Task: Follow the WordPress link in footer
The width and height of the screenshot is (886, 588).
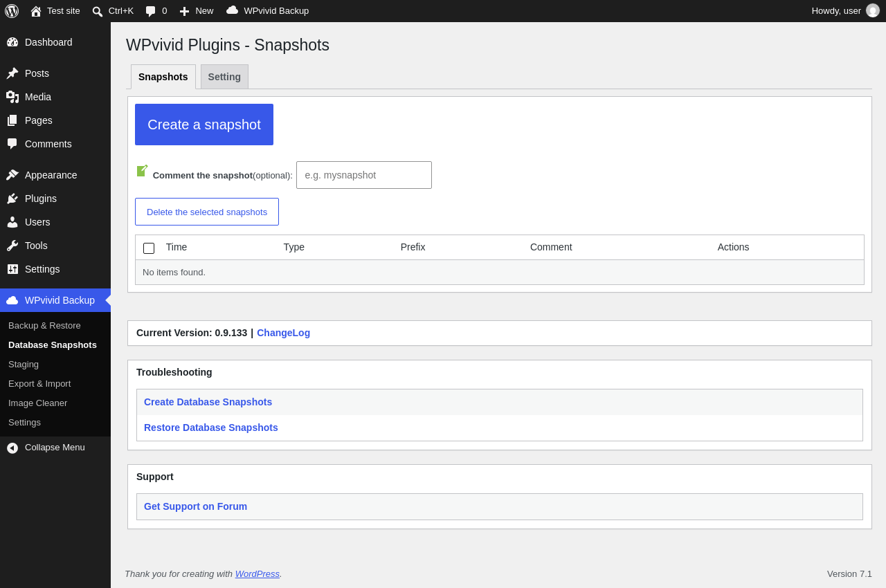Action: pos(257,573)
